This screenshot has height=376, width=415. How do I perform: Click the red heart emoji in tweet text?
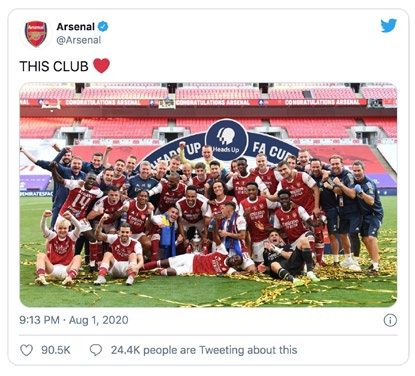[x=101, y=66]
